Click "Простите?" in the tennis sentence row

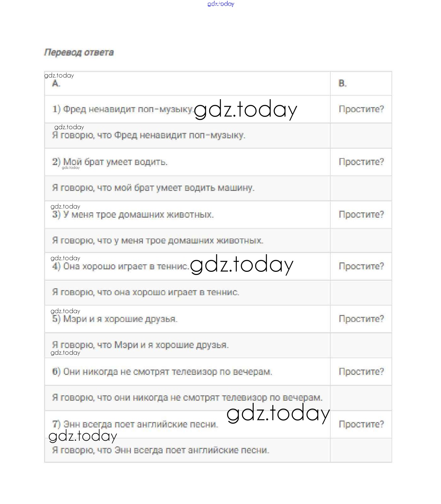[361, 266]
